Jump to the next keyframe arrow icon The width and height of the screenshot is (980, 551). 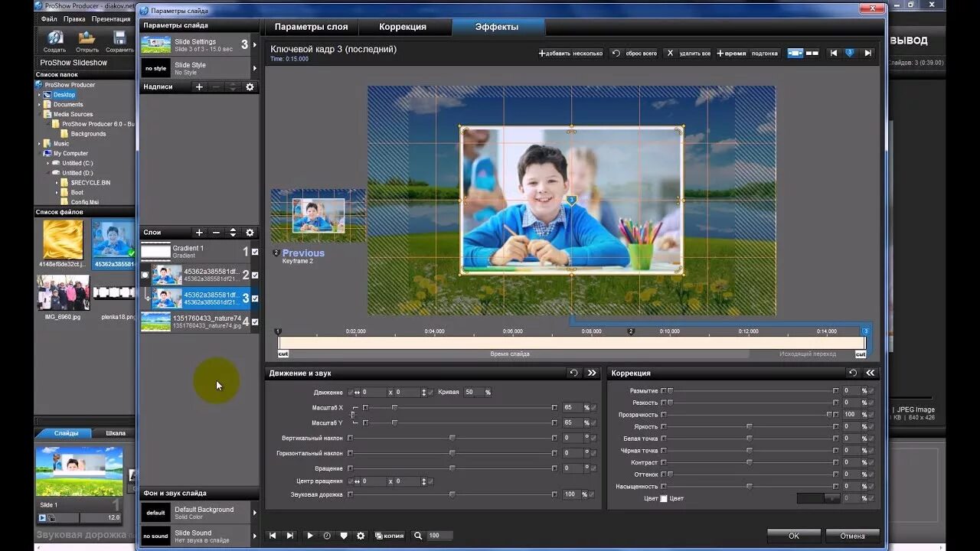pyautogui.click(x=867, y=53)
